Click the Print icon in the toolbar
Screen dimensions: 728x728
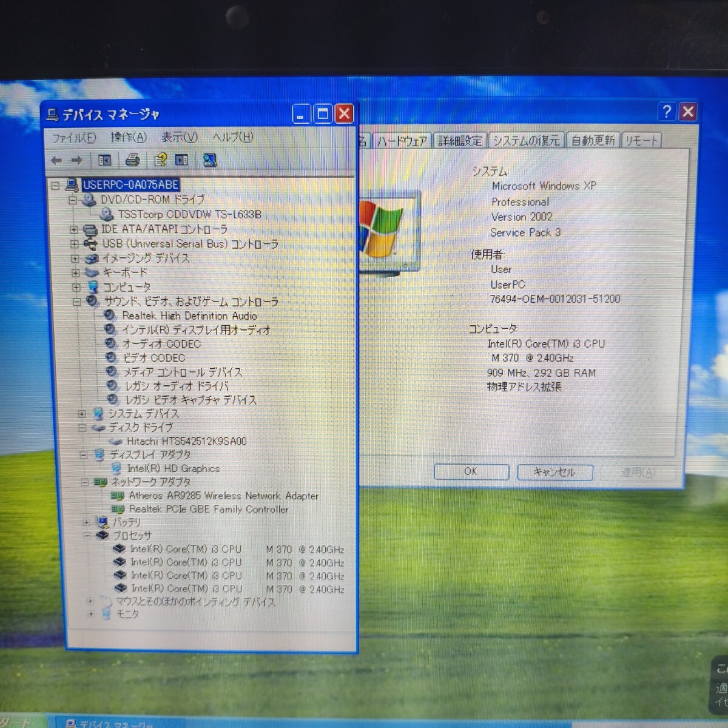tap(132, 160)
